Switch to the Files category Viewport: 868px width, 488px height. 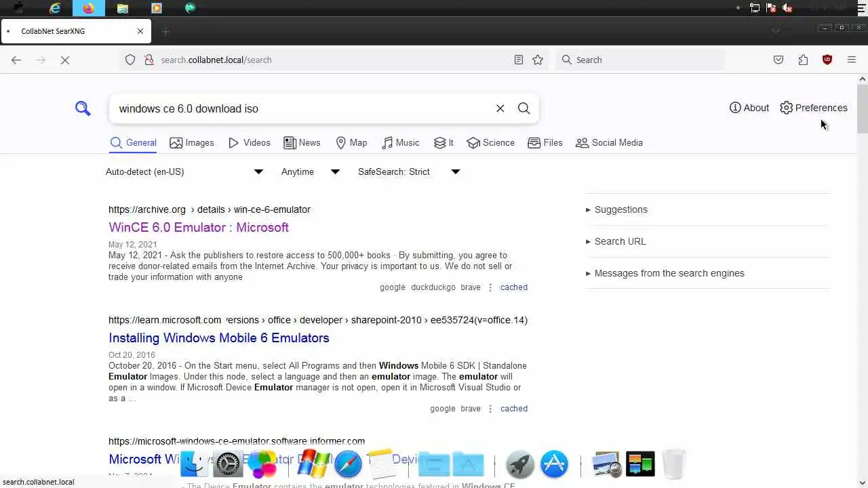pyautogui.click(x=545, y=143)
